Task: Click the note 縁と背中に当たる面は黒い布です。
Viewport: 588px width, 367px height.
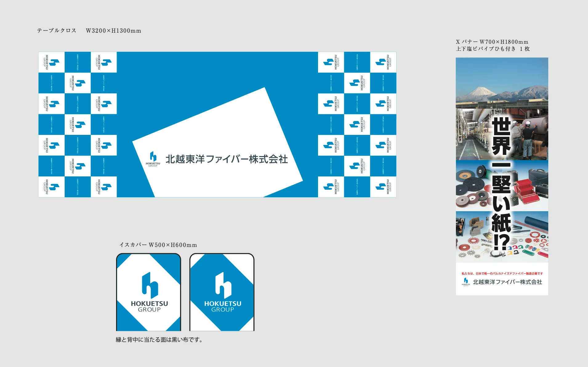Action: coord(159,340)
